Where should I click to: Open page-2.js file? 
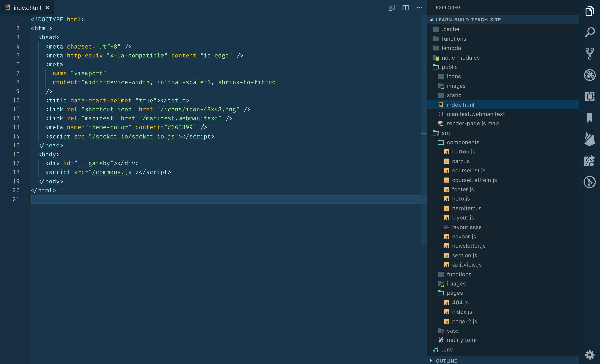click(503, 321)
